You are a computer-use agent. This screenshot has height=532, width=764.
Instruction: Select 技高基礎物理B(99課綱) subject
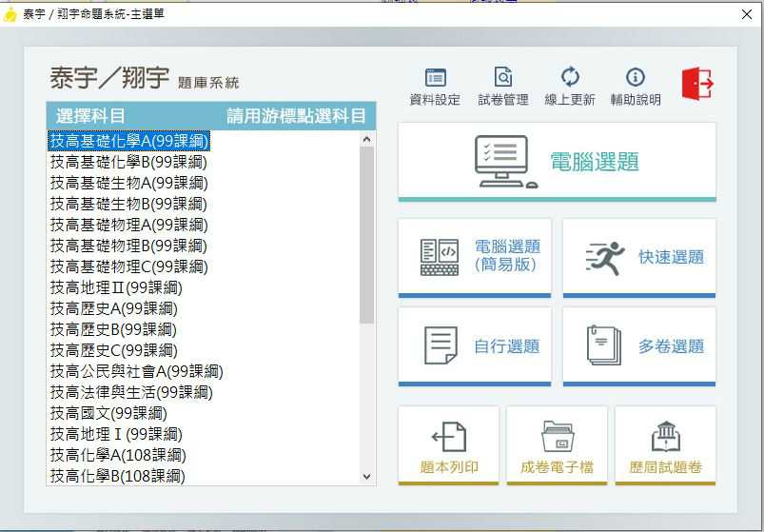coord(128,246)
